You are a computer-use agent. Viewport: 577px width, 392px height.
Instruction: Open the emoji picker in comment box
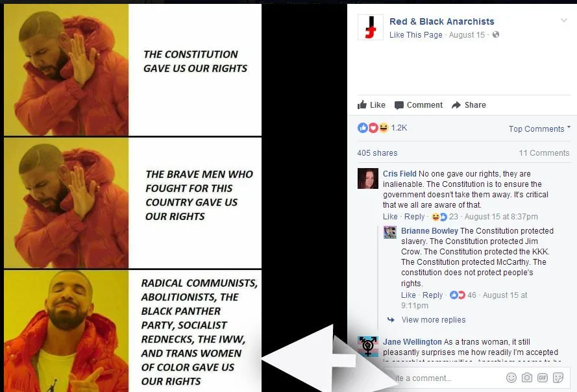(511, 378)
